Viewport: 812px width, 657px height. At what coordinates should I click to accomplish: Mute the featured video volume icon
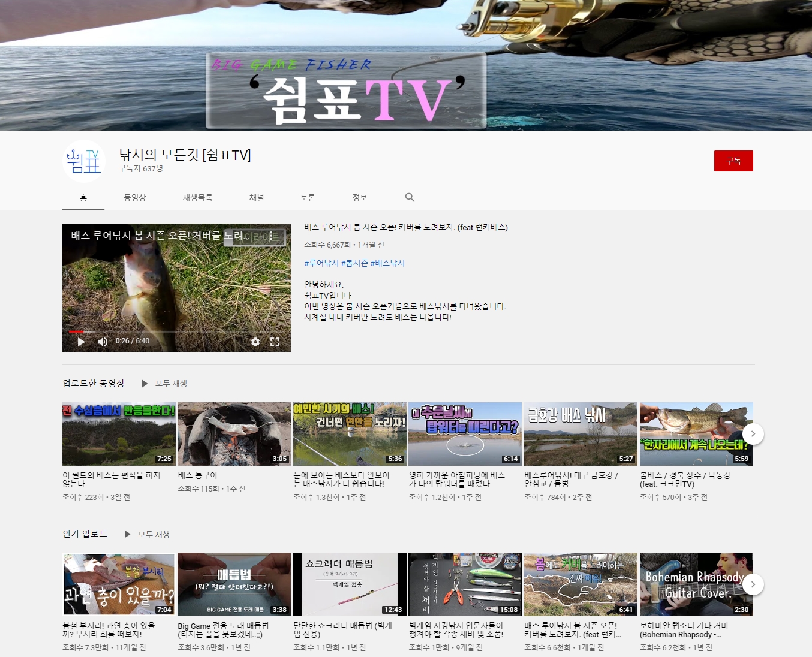[103, 342]
